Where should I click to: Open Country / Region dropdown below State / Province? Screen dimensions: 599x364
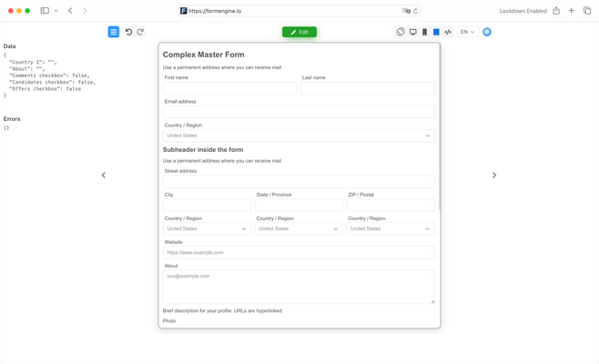[x=299, y=228]
